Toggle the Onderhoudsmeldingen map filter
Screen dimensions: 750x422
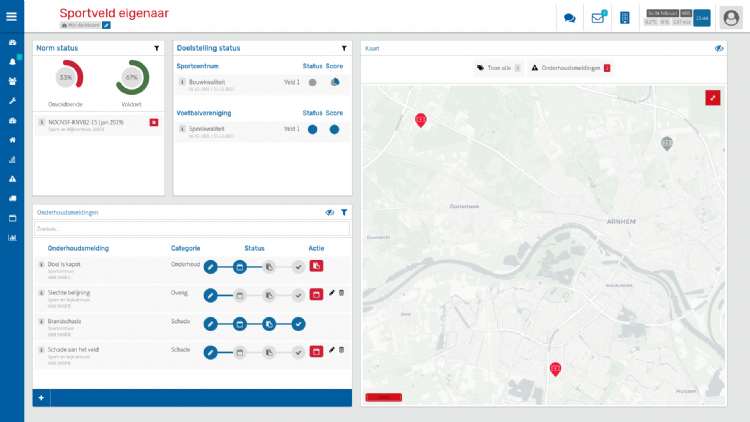pyautogui.click(x=570, y=68)
